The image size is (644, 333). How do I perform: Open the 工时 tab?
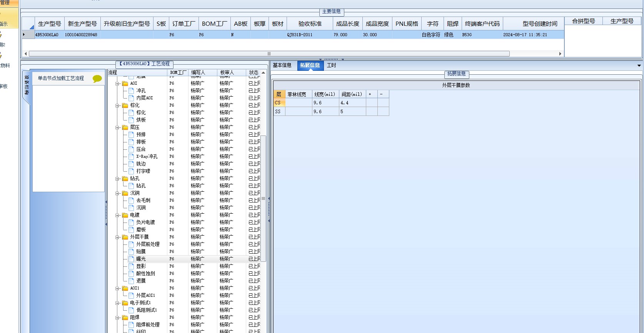(331, 65)
